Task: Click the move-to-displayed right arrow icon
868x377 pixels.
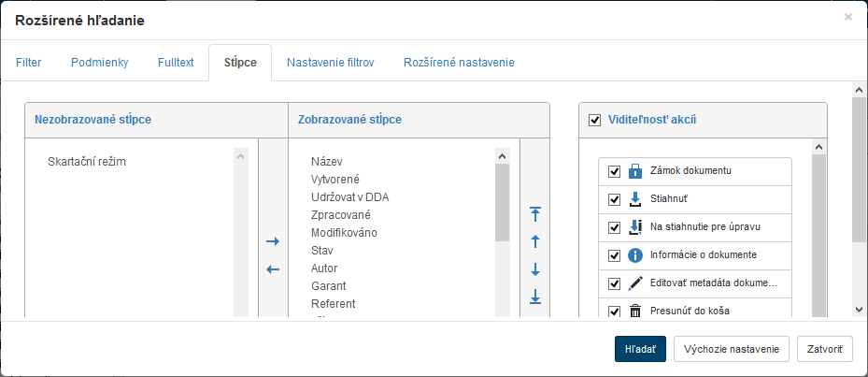Action: point(273,241)
